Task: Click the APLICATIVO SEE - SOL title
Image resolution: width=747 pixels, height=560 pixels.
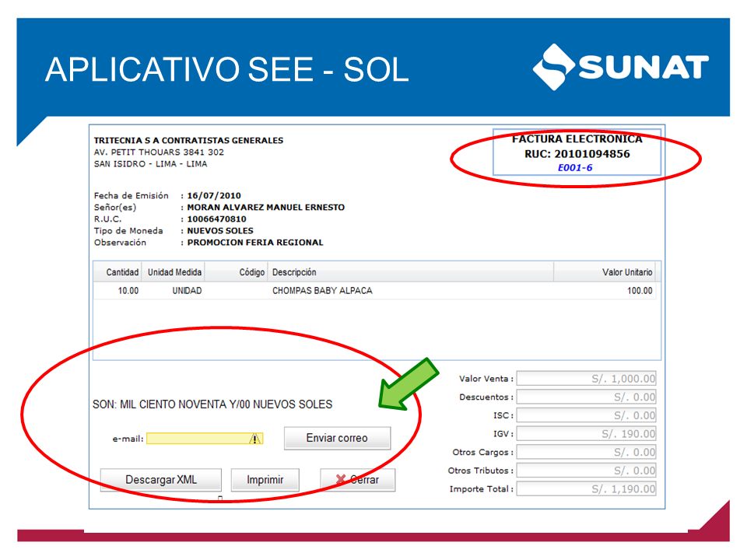Action: click(227, 69)
